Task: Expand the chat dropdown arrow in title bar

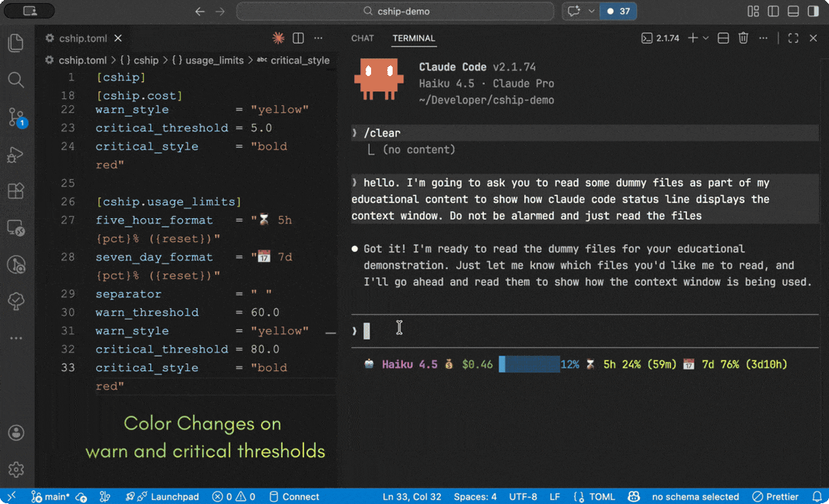Action: 592,11
